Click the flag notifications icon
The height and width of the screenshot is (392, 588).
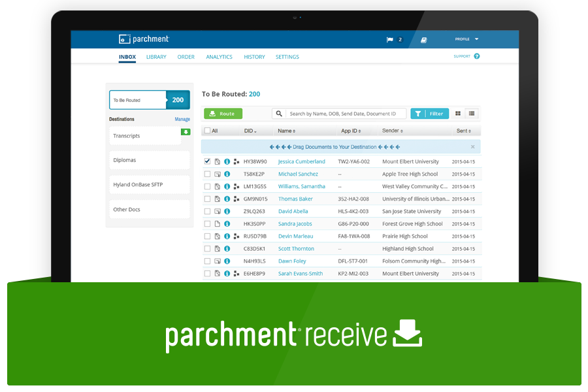pos(390,40)
